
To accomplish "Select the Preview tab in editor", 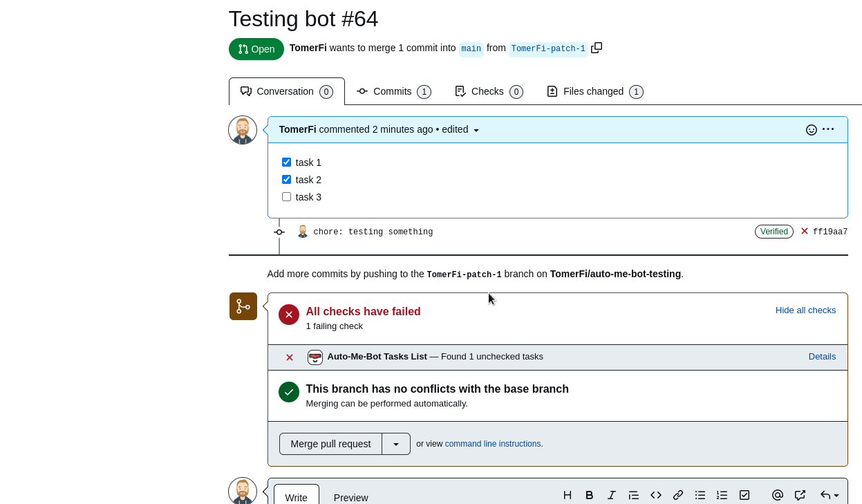I will click(351, 497).
